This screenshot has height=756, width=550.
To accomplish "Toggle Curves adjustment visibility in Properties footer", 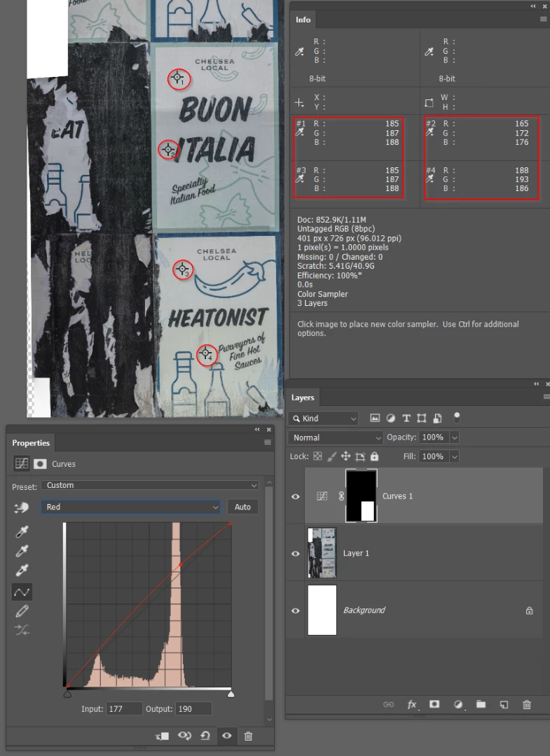I will pos(227,736).
